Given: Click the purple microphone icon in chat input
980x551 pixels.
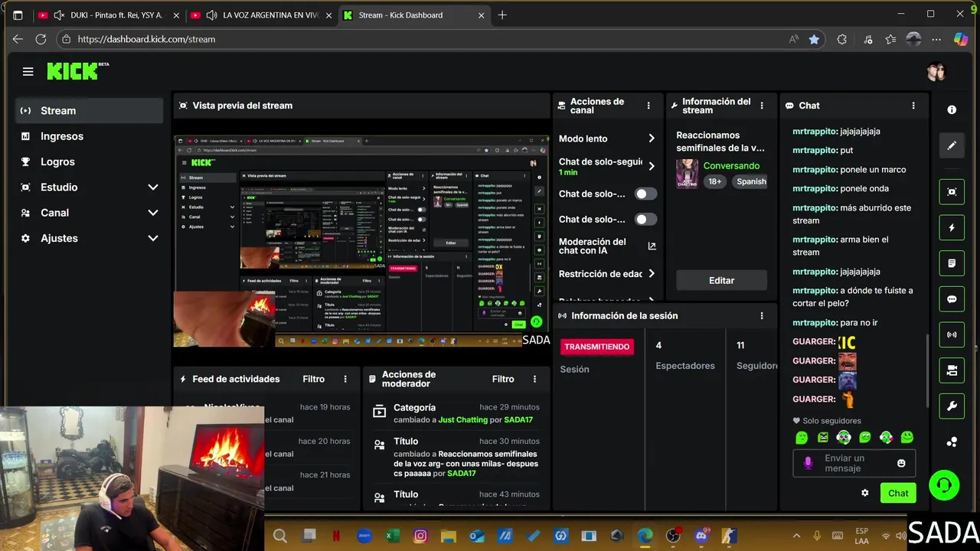Looking at the screenshot, I should [808, 463].
